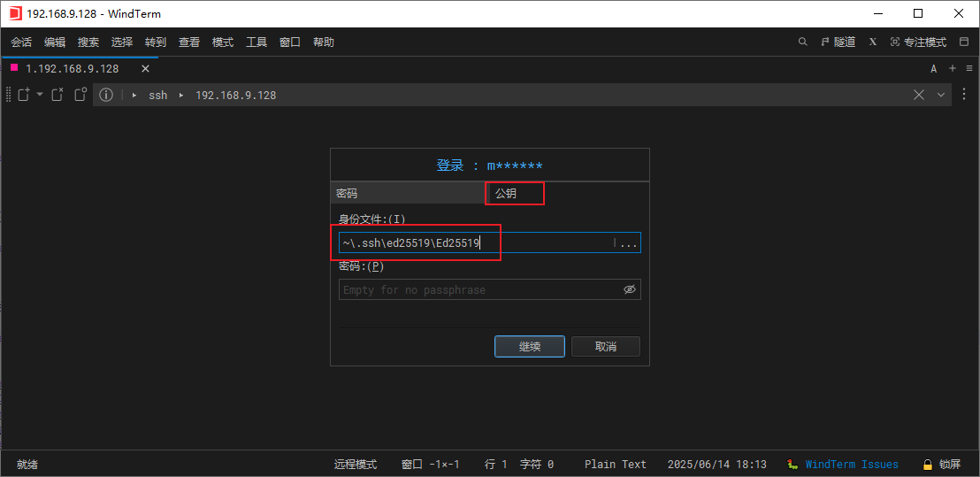The height and width of the screenshot is (477, 980).
Task: Toggle 锁屏 lock screen in status bar
Action: (x=942, y=465)
